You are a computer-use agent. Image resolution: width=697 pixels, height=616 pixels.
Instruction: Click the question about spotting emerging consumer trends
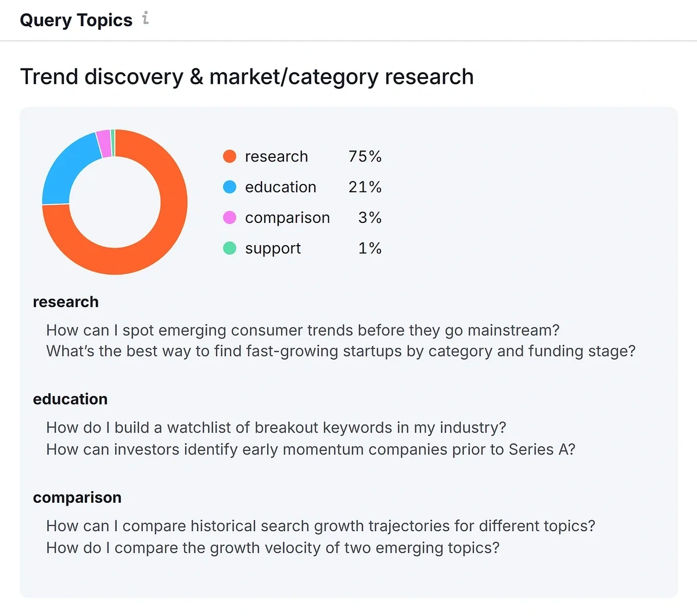point(303,330)
